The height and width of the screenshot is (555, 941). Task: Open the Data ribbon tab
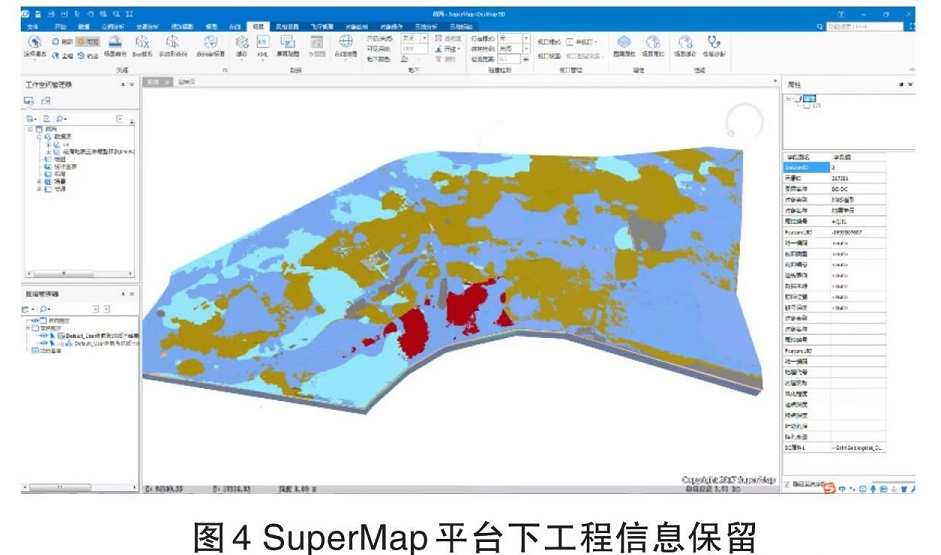83,26
